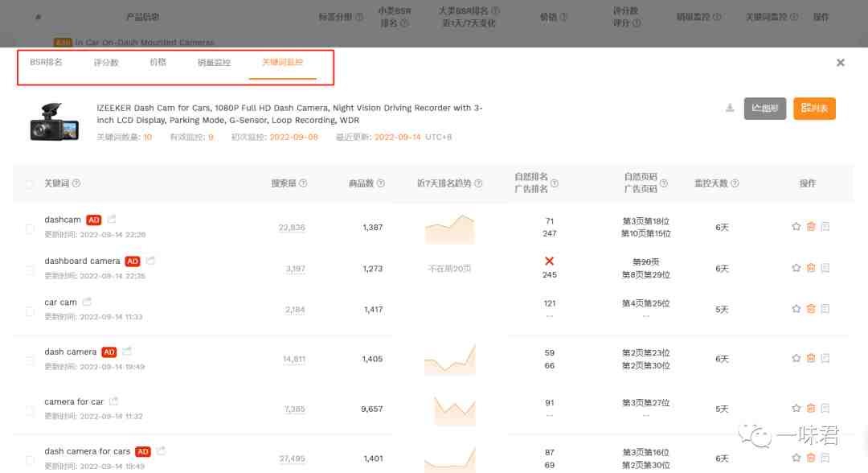Click the red AD badge beside dashcam

coord(94,220)
